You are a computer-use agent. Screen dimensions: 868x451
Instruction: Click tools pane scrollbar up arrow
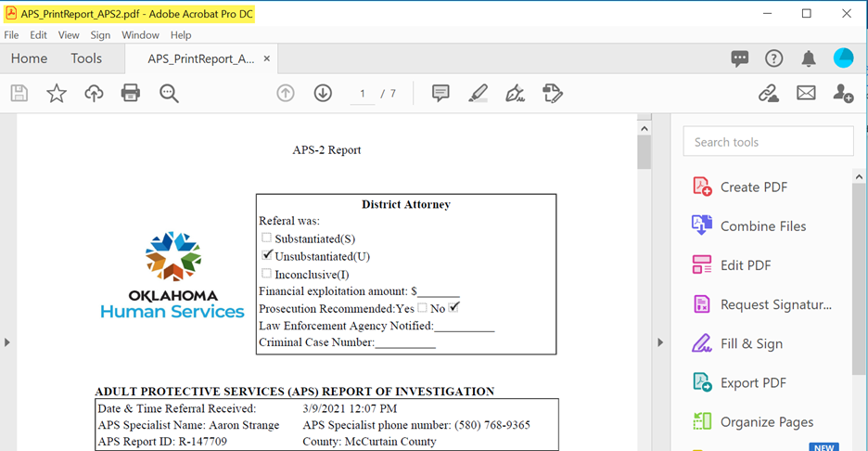tap(859, 176)
